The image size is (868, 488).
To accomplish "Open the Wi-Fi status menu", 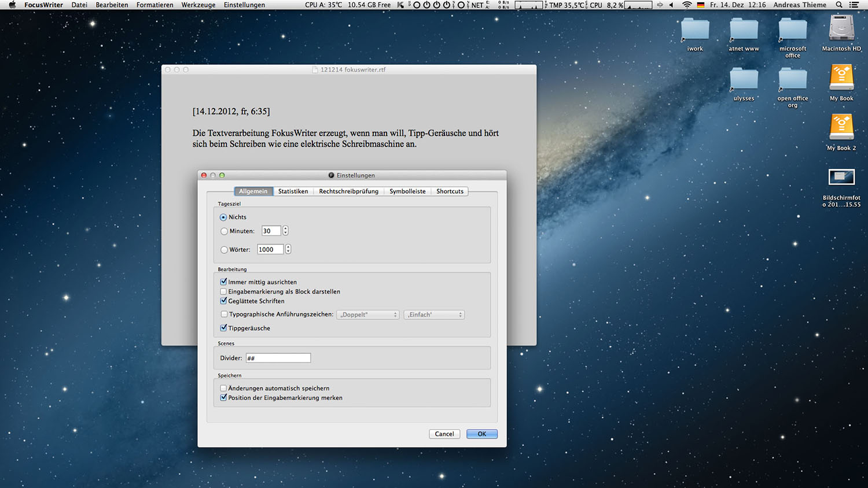I will tap(687, 5).
